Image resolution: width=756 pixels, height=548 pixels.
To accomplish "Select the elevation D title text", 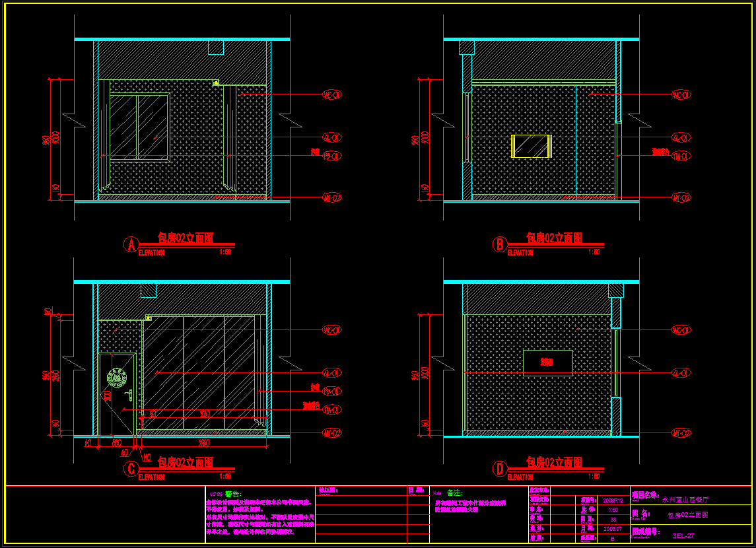I will coord(553,462).
